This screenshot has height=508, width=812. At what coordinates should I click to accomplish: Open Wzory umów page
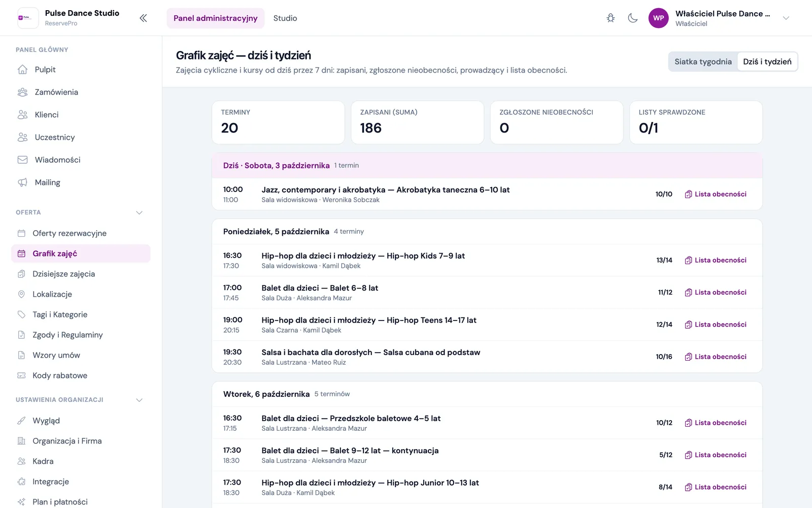click(x=81, y=355)
